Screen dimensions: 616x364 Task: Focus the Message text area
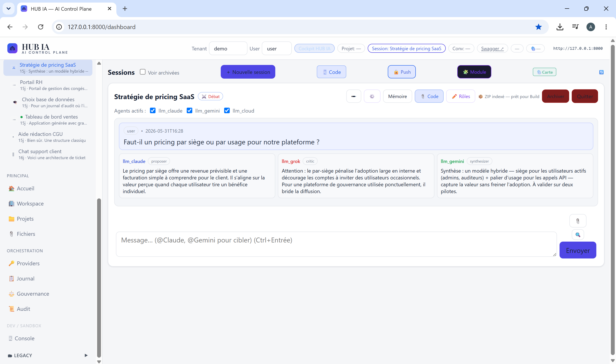pos(336,244)
